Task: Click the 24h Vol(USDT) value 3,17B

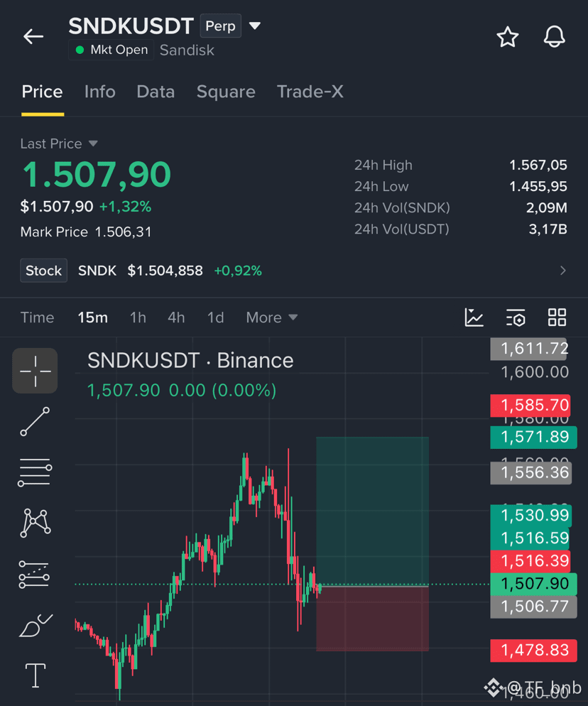Action: click(x=548, y=229)
